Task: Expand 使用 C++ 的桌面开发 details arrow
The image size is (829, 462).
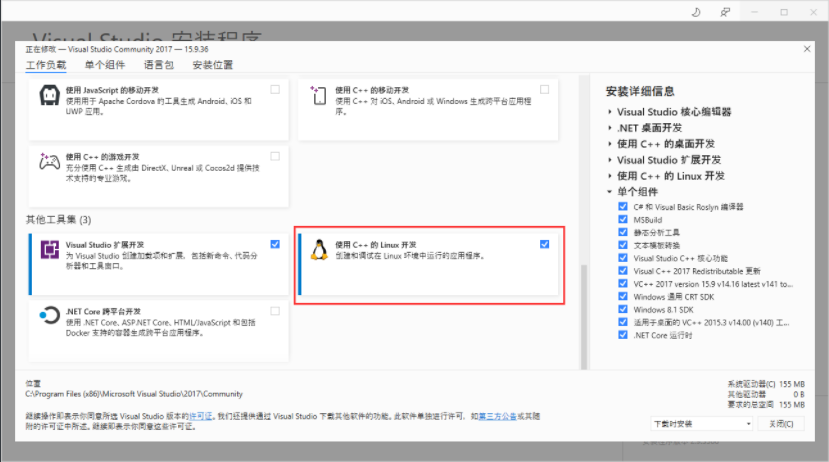Action: point(610,144)
